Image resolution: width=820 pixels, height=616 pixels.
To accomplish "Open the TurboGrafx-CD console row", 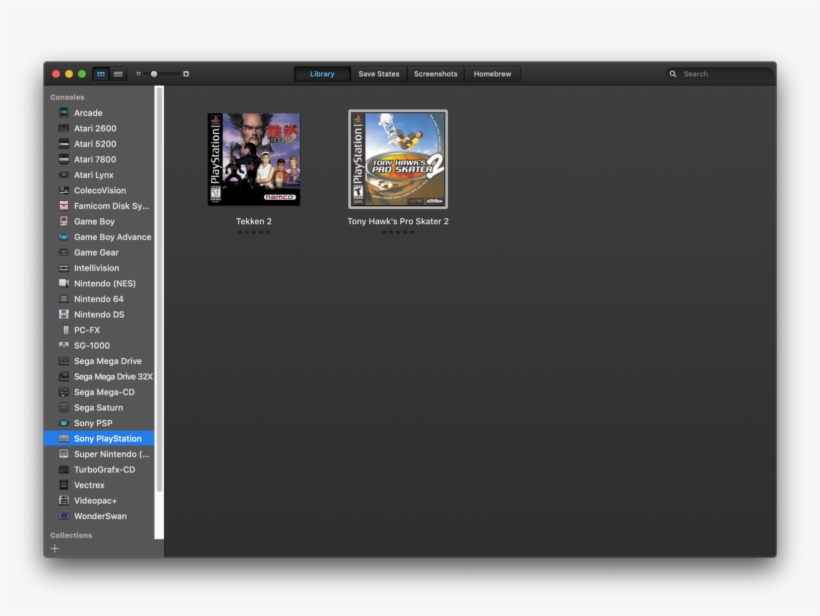I will click(x=99, y=470).
